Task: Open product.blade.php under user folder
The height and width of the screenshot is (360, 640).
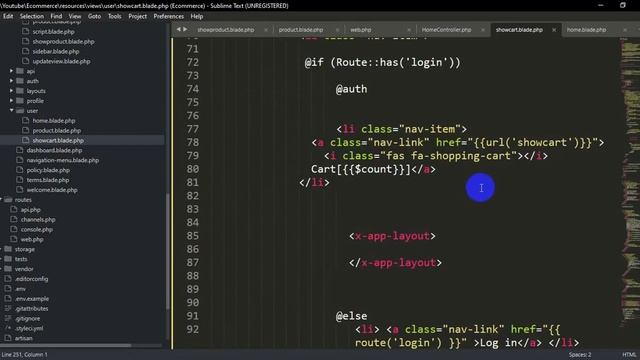Action: [x=57, y=131]
